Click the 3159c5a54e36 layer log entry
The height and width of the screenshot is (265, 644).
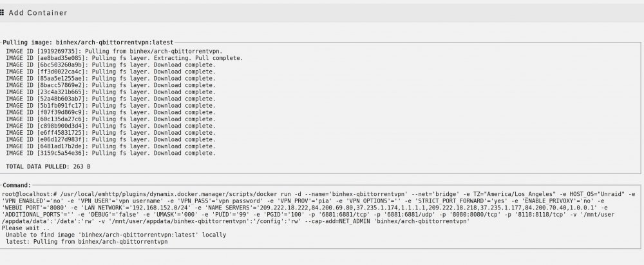point(111,153)
